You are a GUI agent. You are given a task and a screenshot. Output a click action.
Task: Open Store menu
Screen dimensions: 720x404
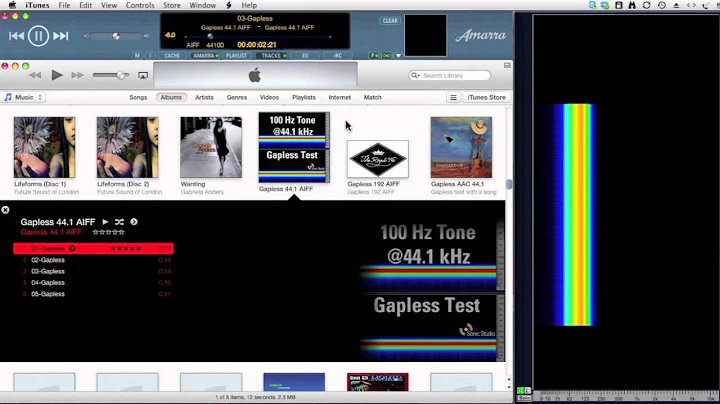172,5
